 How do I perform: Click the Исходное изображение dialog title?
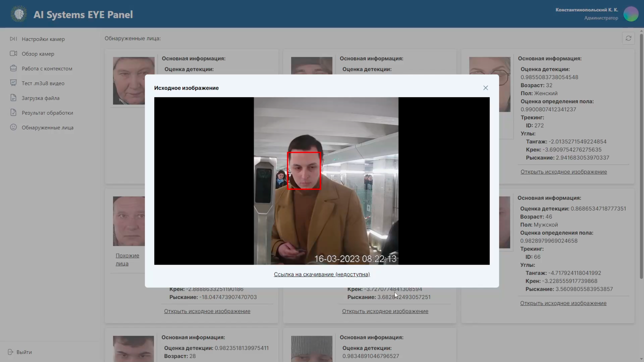tap(186, 88)
